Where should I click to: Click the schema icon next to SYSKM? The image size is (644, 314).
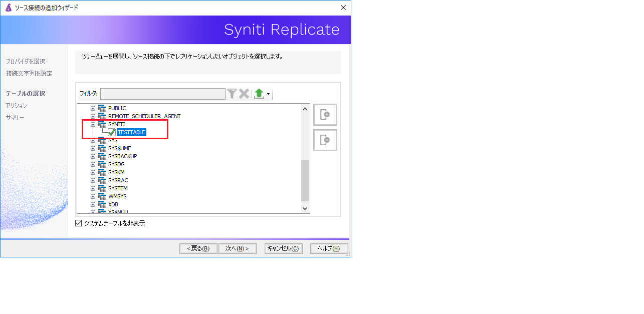tap(102, 172)
